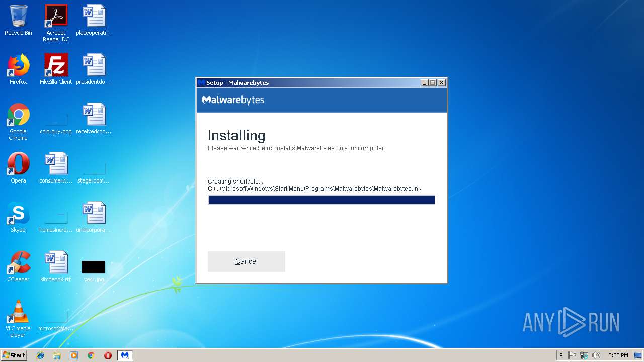Click the 8:38 PM taskbar clock

click(x=618, y=355)
